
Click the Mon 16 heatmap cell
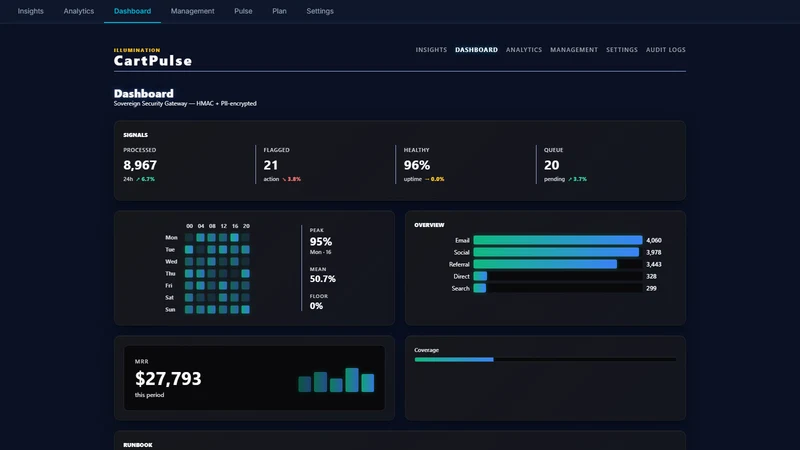pyautogui.click(x=234, y=237)
